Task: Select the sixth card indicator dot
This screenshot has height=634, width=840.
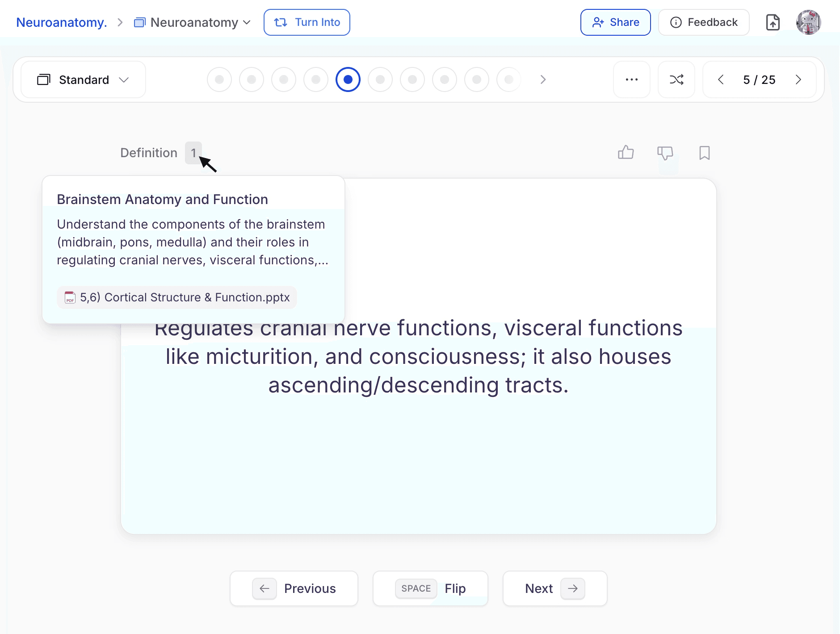Action: pyautogui.click(x=380, y=79)
